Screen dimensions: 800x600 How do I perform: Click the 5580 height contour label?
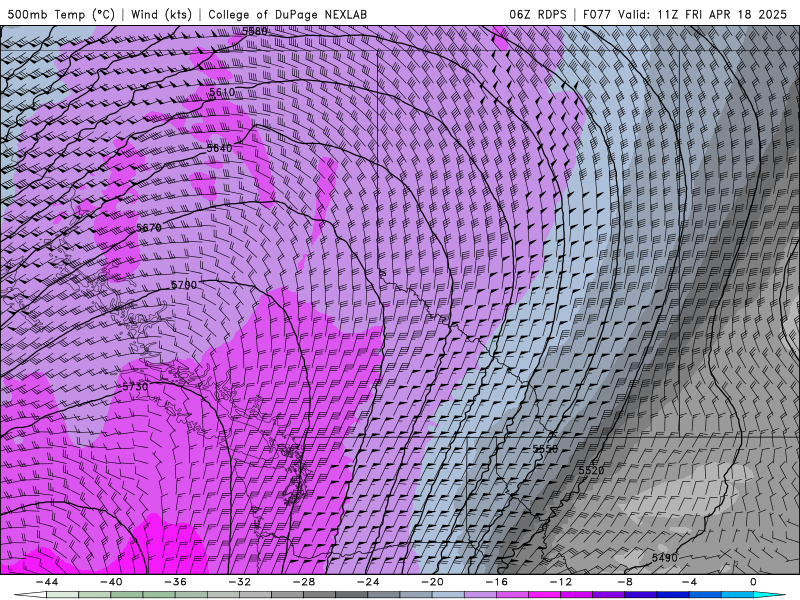pos(255,31)
